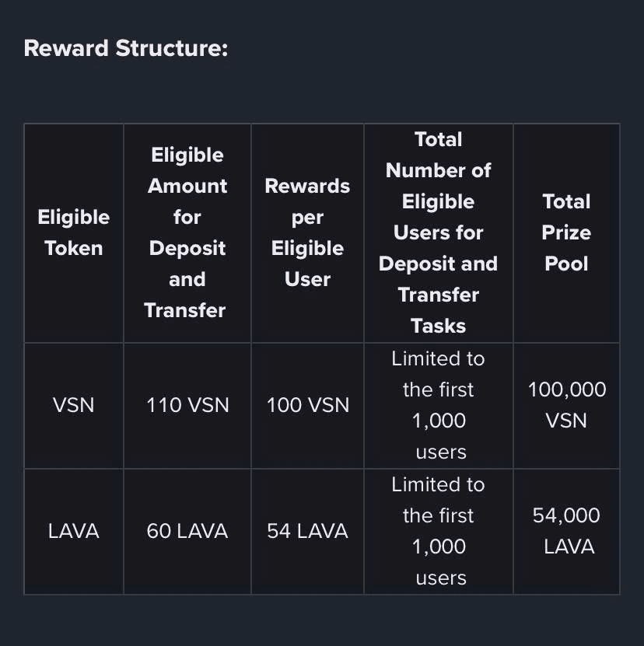Image resolution: width=644 pixels, height=646 pixels.
Task: Select the Total Prize Pool header
Action: tap(566, 232)
